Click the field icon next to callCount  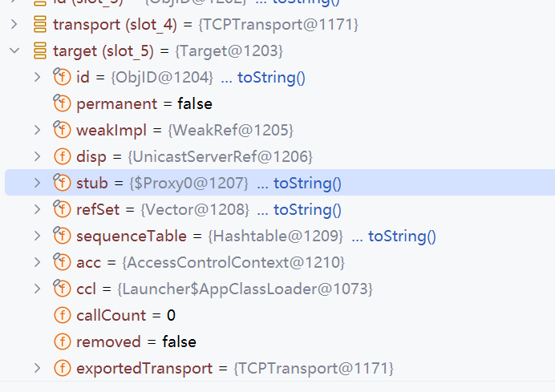pos(62,315)
